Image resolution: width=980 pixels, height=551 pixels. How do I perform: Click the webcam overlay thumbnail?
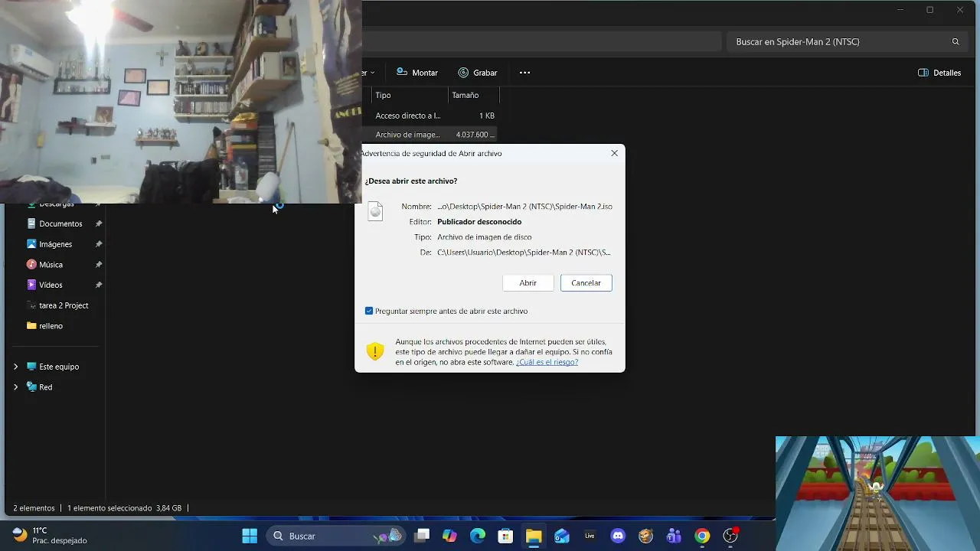181,102
